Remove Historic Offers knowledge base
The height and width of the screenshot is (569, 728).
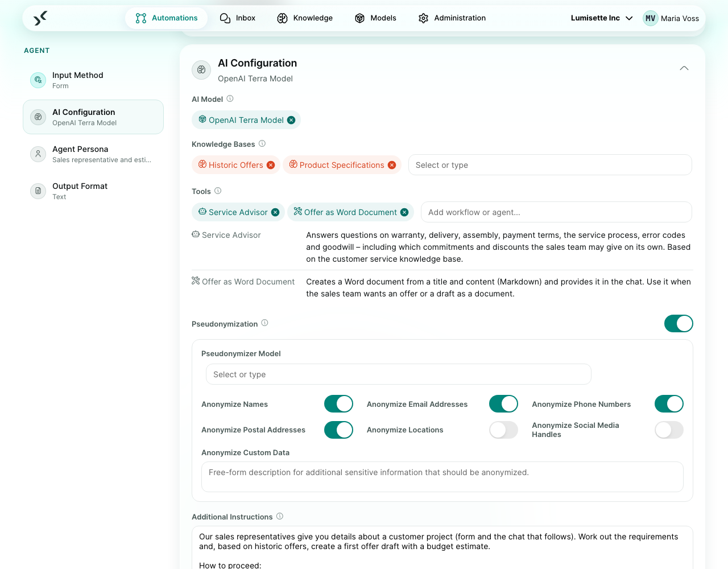271,165
